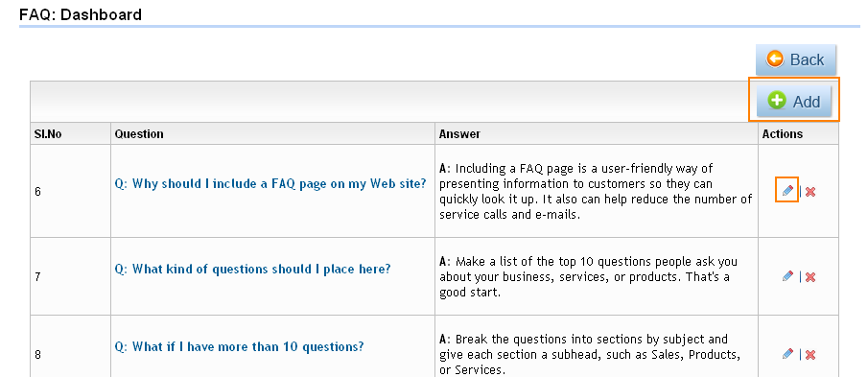Delete the FAQ page question row

pyautogui.click(x=810, y=192)
